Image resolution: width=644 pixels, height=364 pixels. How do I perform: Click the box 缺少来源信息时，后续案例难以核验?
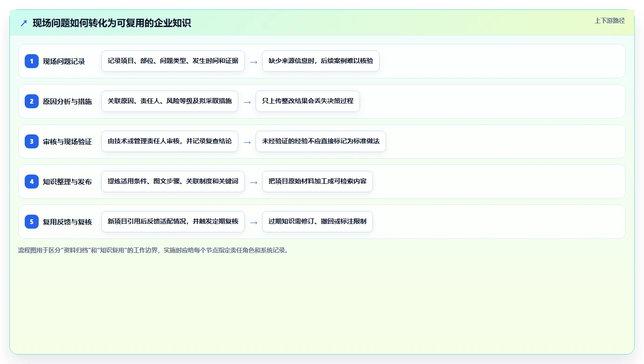point(321,61)
